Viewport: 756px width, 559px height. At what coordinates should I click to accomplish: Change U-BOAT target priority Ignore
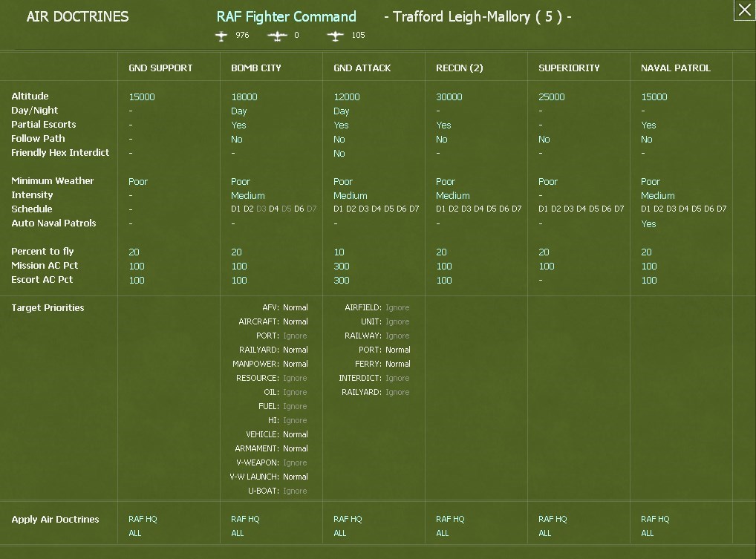coord(295,491)
